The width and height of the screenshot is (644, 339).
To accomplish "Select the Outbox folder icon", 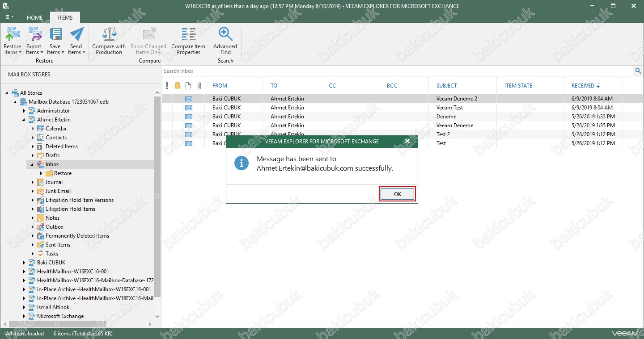I will [x=41, y=227].
